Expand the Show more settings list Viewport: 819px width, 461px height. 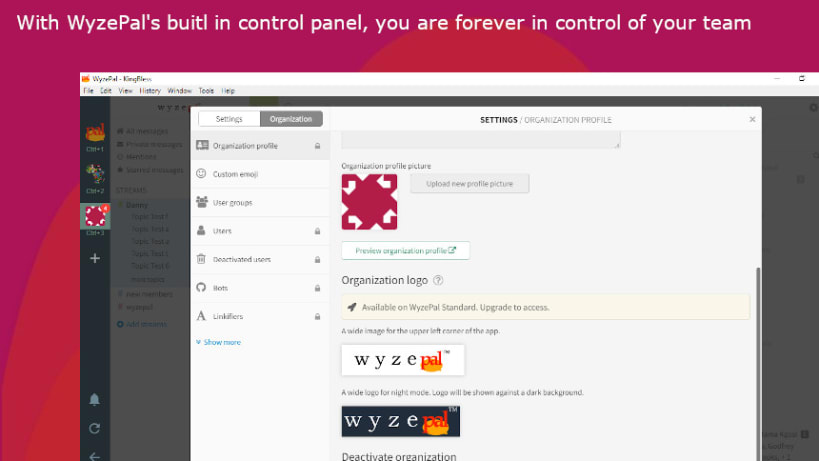point(218,342)
